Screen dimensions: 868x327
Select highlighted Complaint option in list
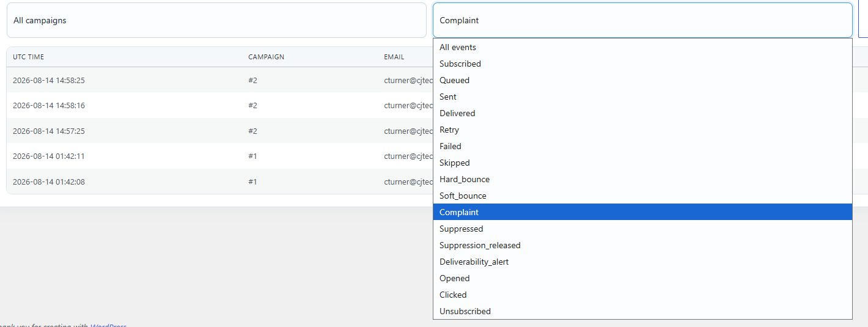tap(642, 212)
